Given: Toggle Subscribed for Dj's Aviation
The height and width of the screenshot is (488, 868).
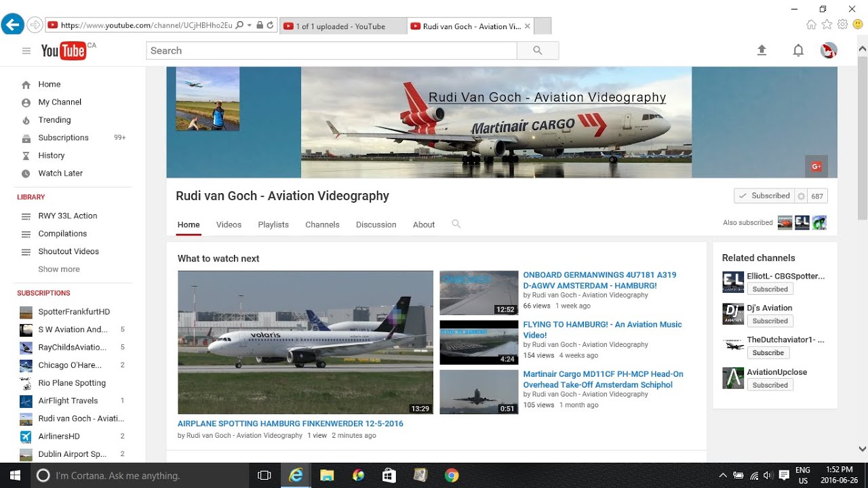Looking at the screenshot, I should 770,321.
